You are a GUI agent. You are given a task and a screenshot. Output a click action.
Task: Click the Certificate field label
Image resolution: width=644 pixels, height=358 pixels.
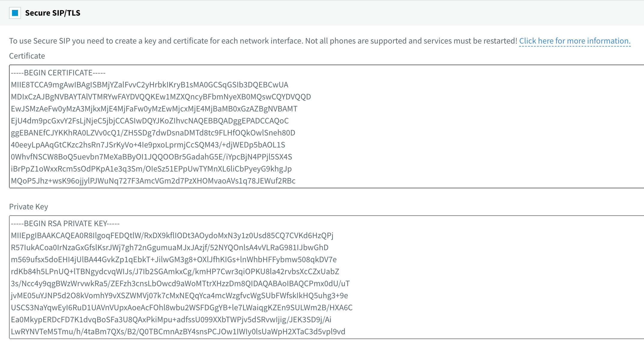click(27, 56)
